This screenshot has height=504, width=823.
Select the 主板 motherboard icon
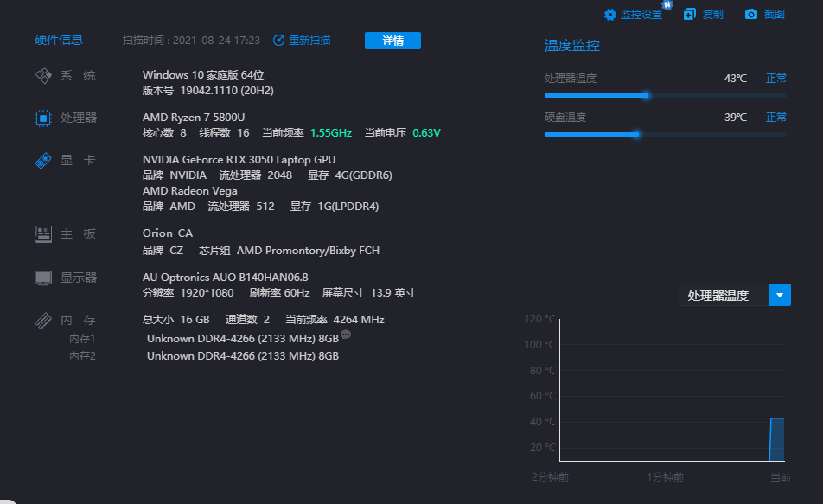(x=43, y=234)
